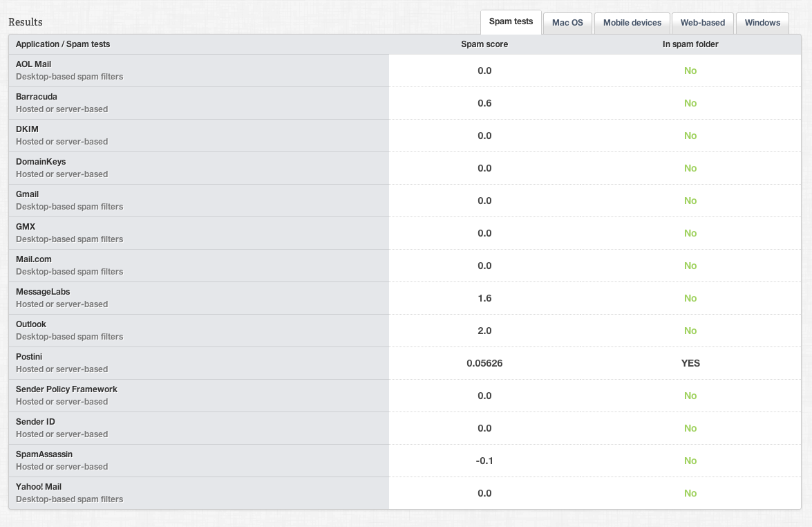Click Gmail's 0.0 spam score
Image resolution: width=812 pixels, height=527 pixels.
484,201
